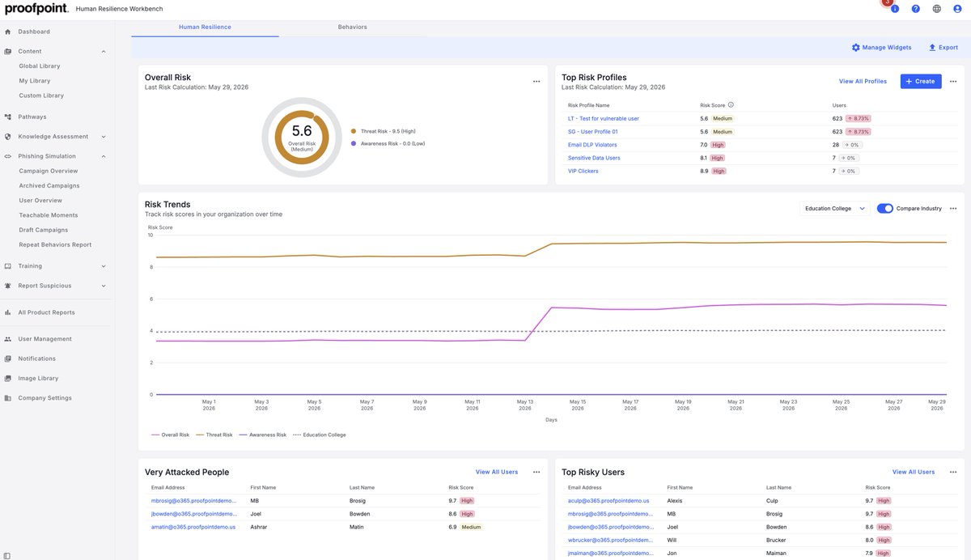Screen dimensions: 971x560
Task: Collapse the sidebar using bottom-left icon
Action: [7, 554]
